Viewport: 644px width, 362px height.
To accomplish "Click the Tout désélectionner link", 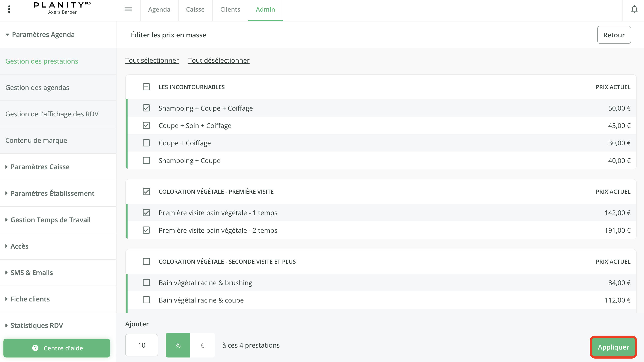I will click(219, 60).
